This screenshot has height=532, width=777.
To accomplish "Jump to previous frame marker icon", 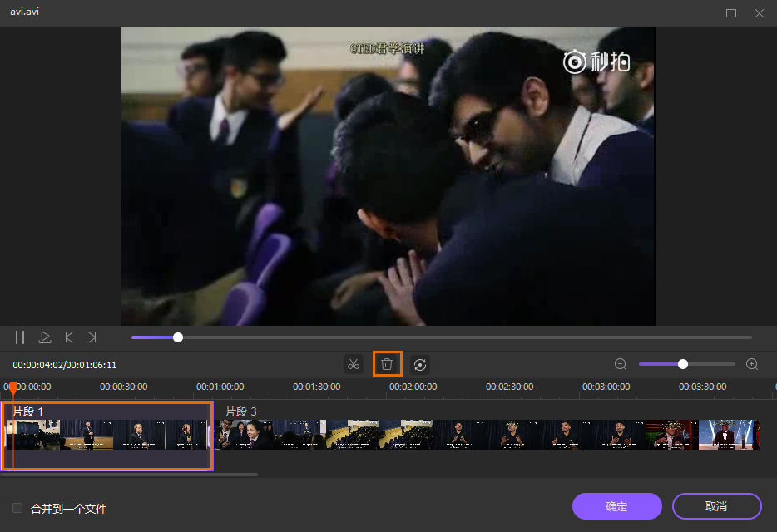I will tap(69, 337).
